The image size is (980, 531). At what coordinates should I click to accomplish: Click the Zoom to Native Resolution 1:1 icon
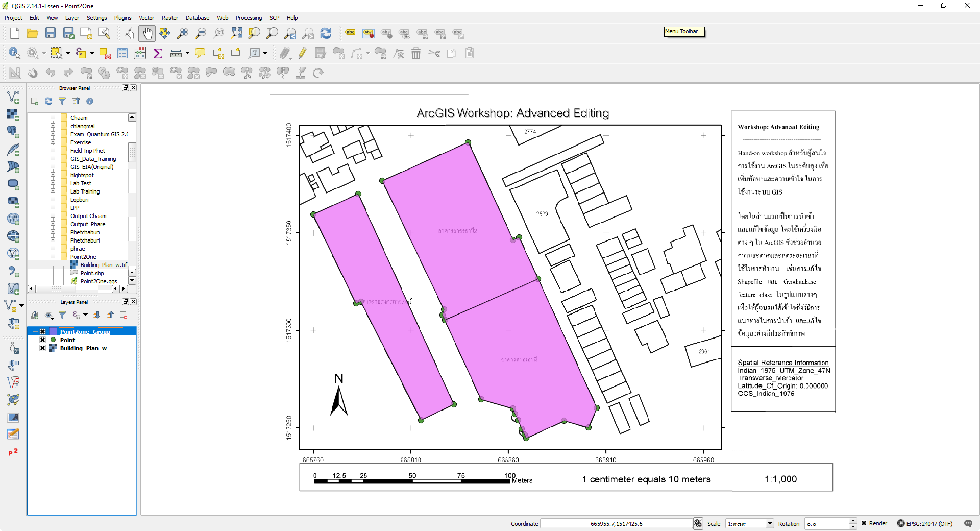click(x=218, y=34)
